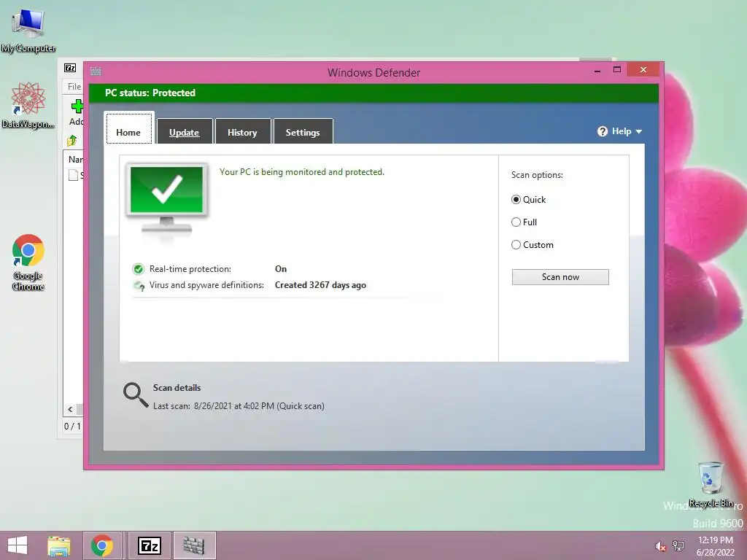
Task: Click the 'Your PC is being monitored' message
Action: tap(301, 172)
